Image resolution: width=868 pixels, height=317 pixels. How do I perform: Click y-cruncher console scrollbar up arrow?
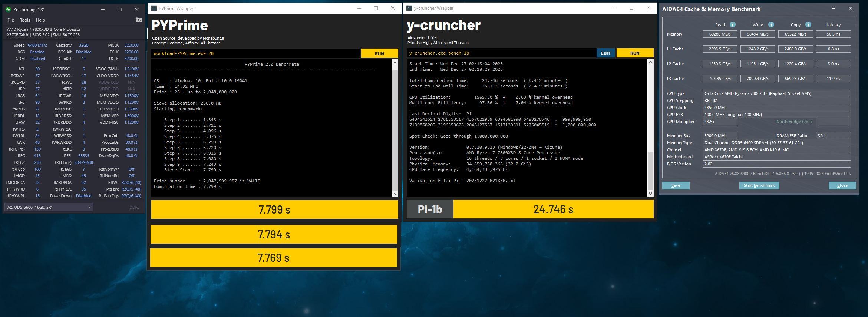click(650, 62)
